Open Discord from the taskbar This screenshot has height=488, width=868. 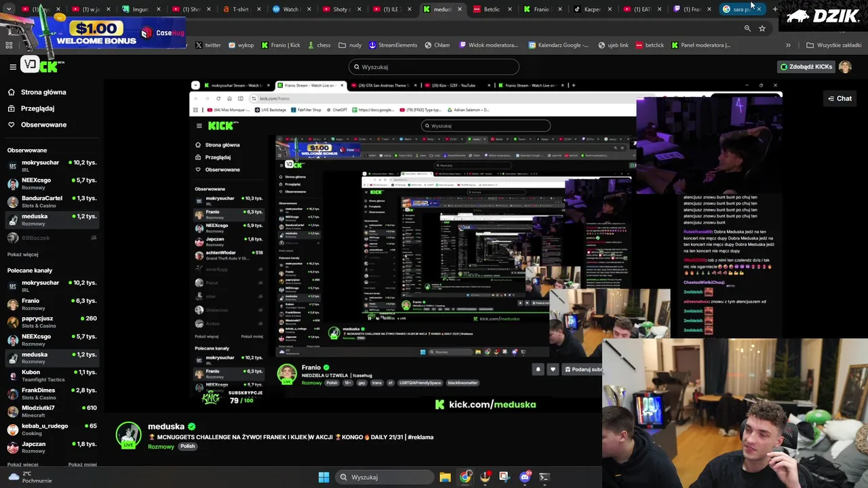pyautogui.click(x=524, y=477)
